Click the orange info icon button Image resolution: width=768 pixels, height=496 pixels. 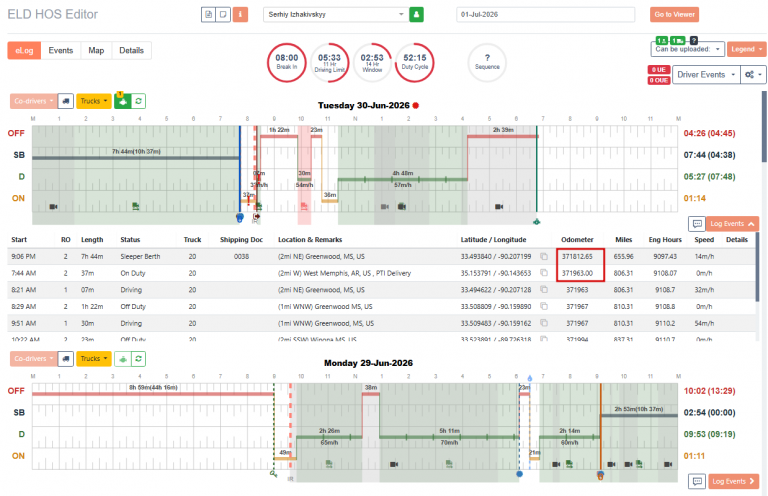(x=240, y=14)
